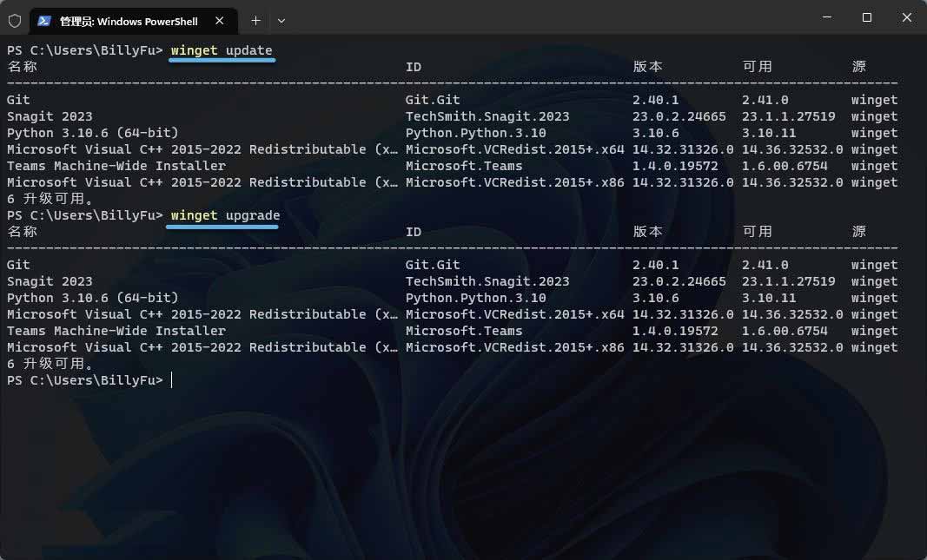Click "1.4.0.19572" in winget upgrade output
Image resolution: width=927 pixels, height=560 pixels.
pyautogui.click(x=675, y=331)
